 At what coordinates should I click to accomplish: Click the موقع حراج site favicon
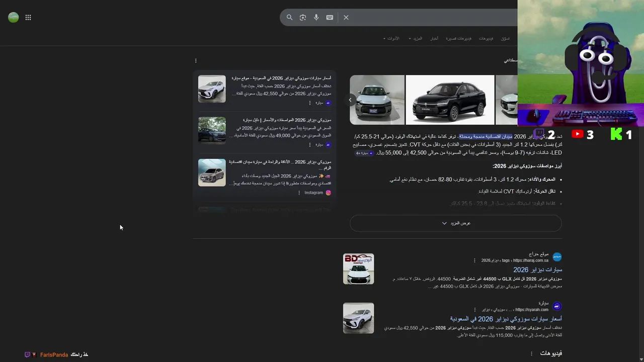557,257
